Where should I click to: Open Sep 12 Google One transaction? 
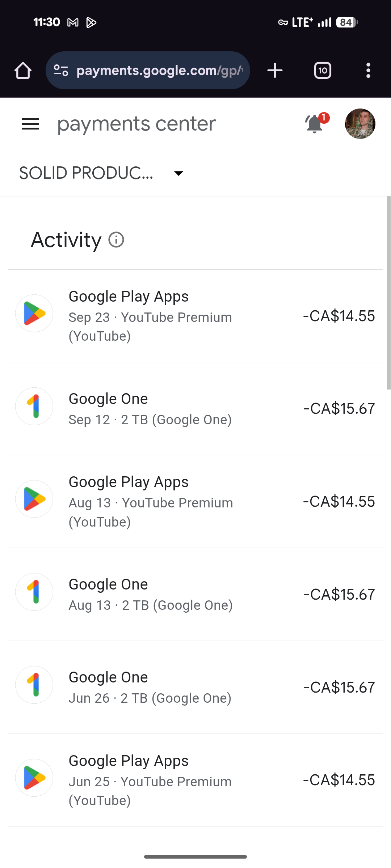(x=195, y=409)
